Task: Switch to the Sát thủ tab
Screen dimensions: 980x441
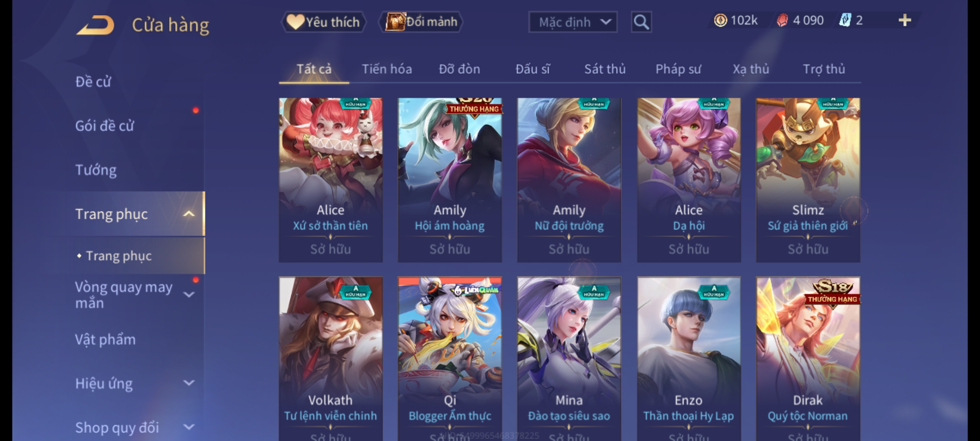Action: click(x=605, y=69)
